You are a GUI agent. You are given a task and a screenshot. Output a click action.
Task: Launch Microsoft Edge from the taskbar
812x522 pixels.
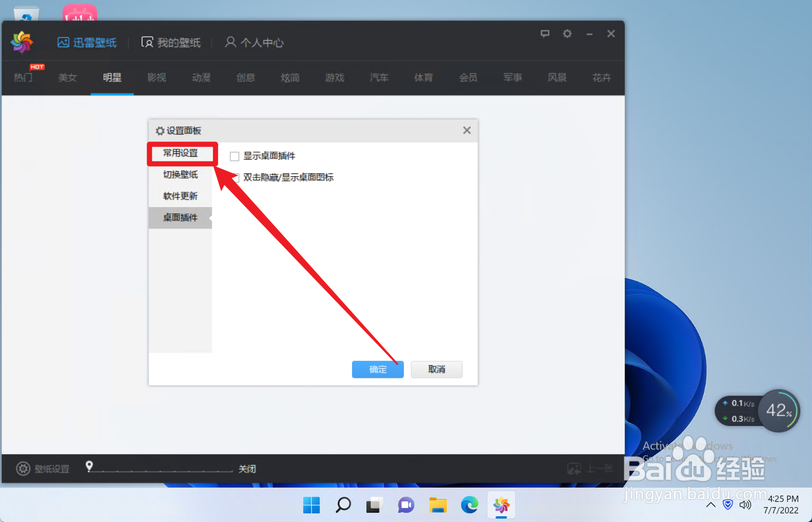tap(469, 505)
